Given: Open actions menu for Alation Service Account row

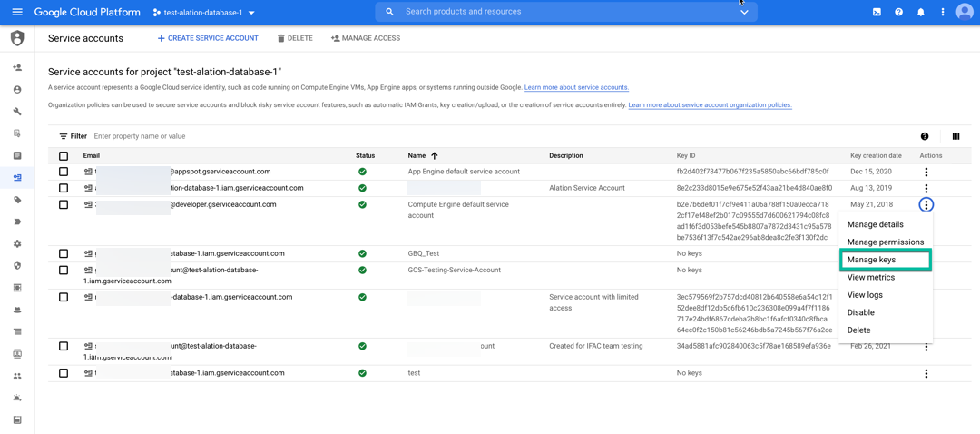Looking at the screenshot, I should point(926,188).
